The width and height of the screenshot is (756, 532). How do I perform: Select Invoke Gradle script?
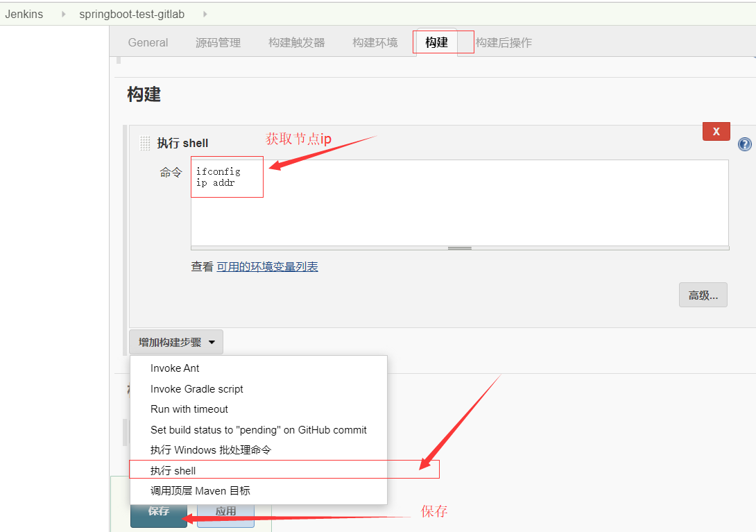click(197, 388)
